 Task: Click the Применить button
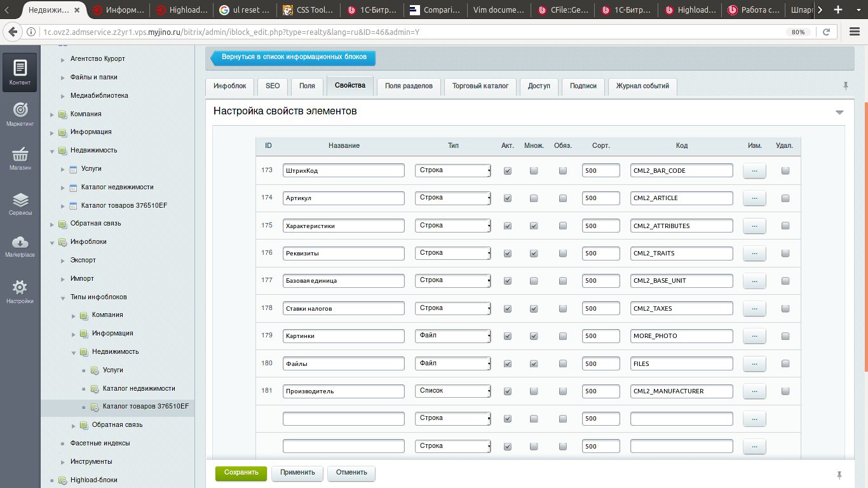(297, 473)
